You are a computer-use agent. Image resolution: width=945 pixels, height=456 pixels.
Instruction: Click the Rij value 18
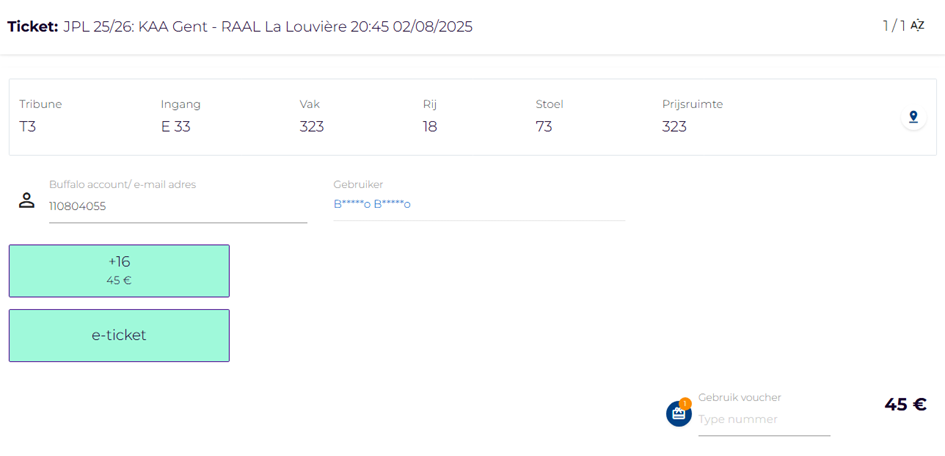(x=430, y=127)
